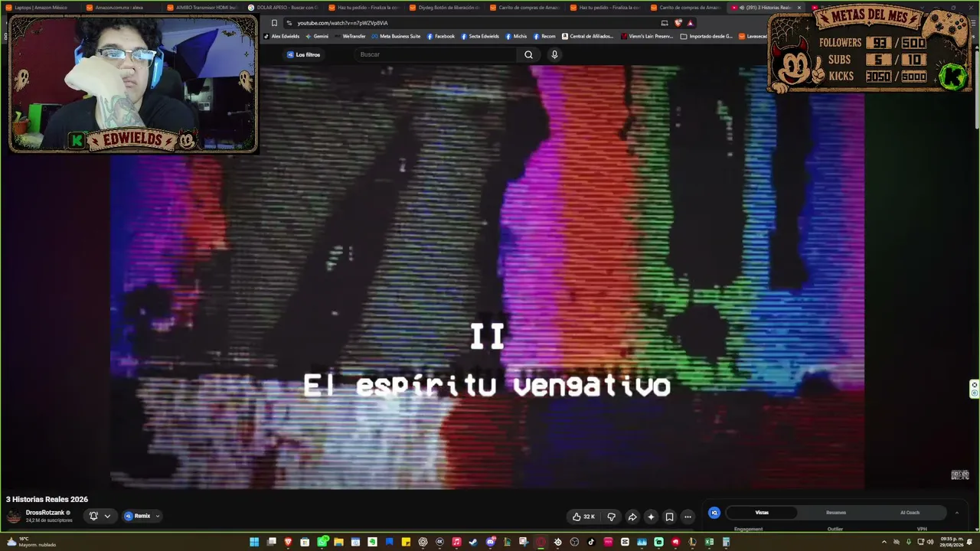This screenshot has height=551, width=980.
Task: Click the small icon at the video's bottom-right corner
Action: 960,475
